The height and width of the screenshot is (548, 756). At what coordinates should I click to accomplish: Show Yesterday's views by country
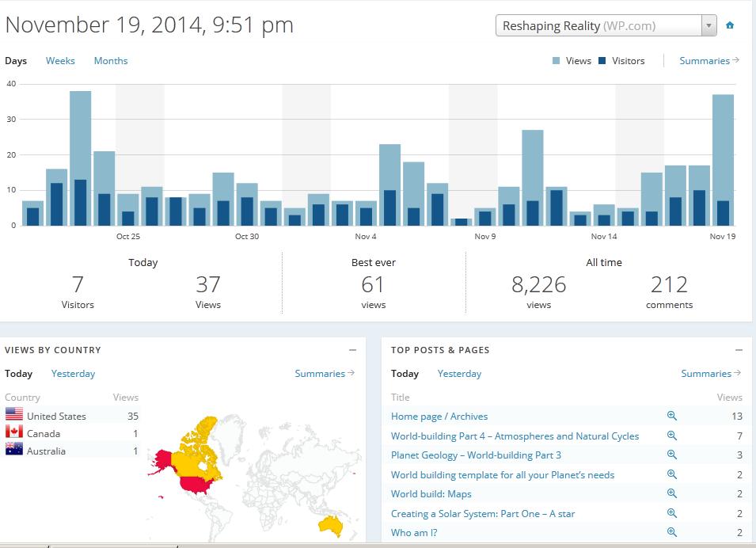click(73, 374)
